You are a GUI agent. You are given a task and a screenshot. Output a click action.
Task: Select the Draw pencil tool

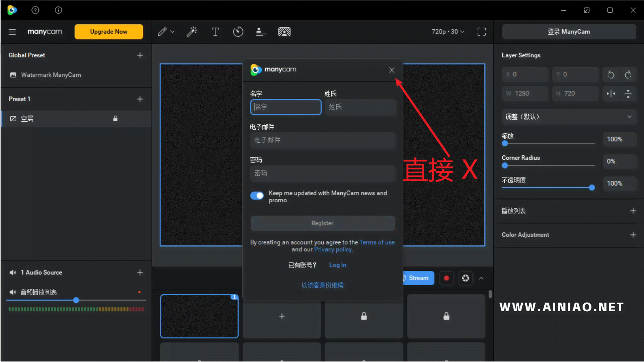click(x=162, y=32)
